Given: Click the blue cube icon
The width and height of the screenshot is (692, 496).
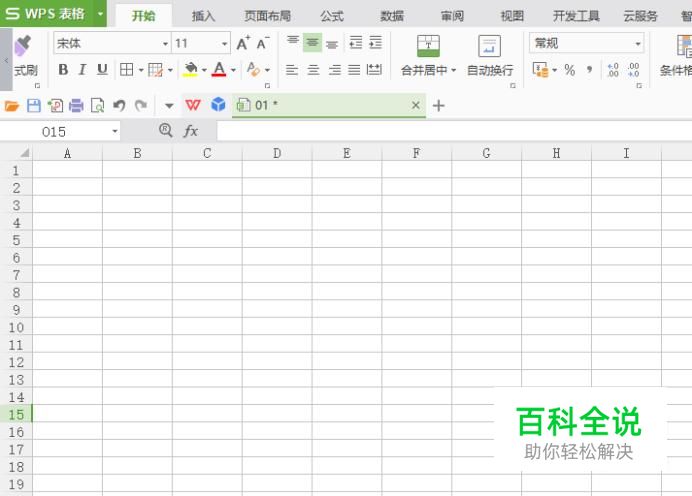Looking at the screenshot, I should tap(218, 105).
